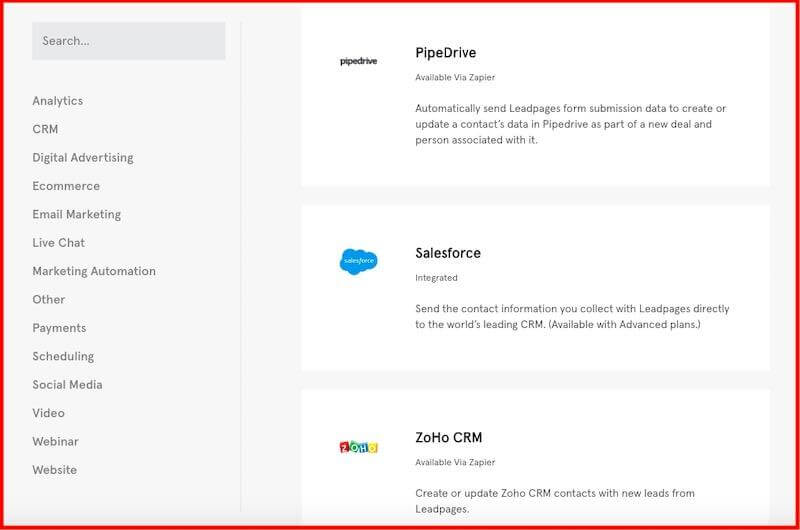
Task: Choose the Ecommerce category
Action: (x=66, y=186)
